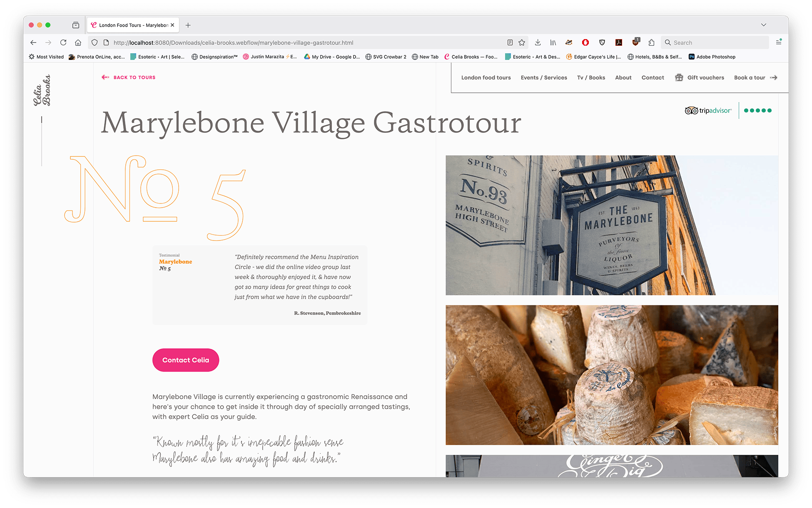
Task: Click the Adobe Acrobat extension icon
Action: coord(619,42)
